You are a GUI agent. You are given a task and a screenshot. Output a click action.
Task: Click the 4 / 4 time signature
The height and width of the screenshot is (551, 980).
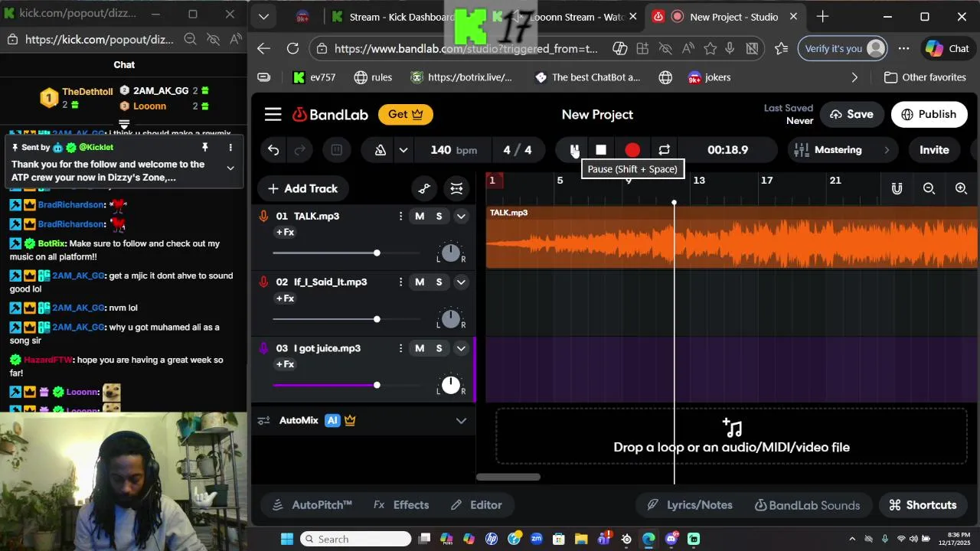pyautogui.click(x=517, y=150)
